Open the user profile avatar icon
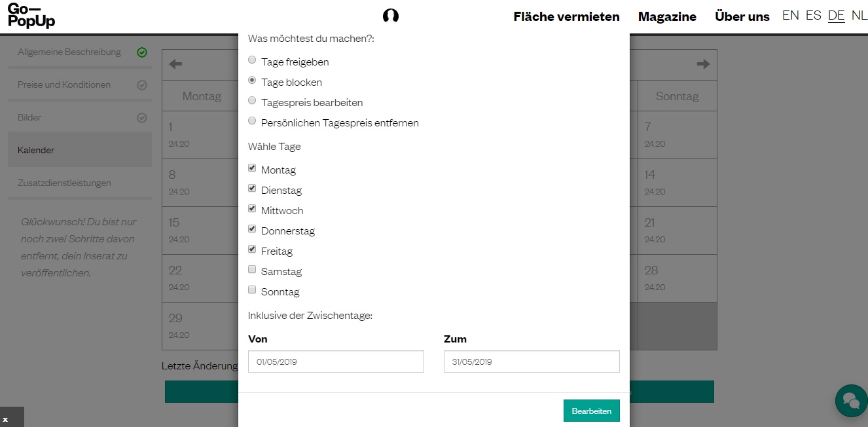 [x=391, y=16]
